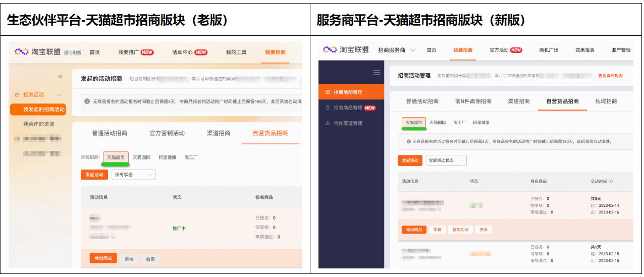Select 天猫超市 filter in old version
Image resolution: width=644 pixels, height=277 pixels.
click(x=116, y=157)
